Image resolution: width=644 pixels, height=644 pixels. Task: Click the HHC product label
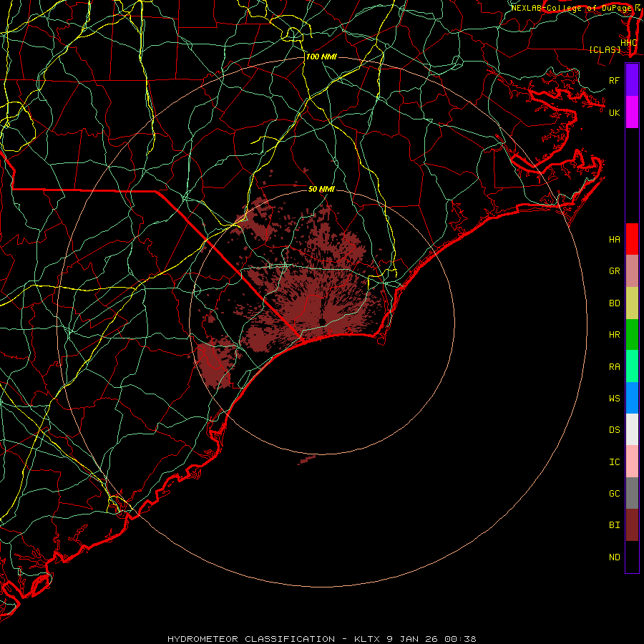[x=629, y=43]
